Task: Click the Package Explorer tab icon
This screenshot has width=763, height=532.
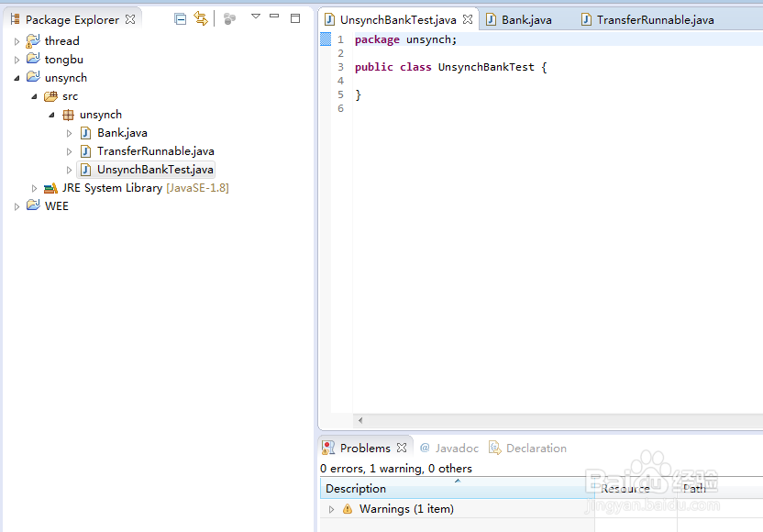Action: tap(15, 19)
